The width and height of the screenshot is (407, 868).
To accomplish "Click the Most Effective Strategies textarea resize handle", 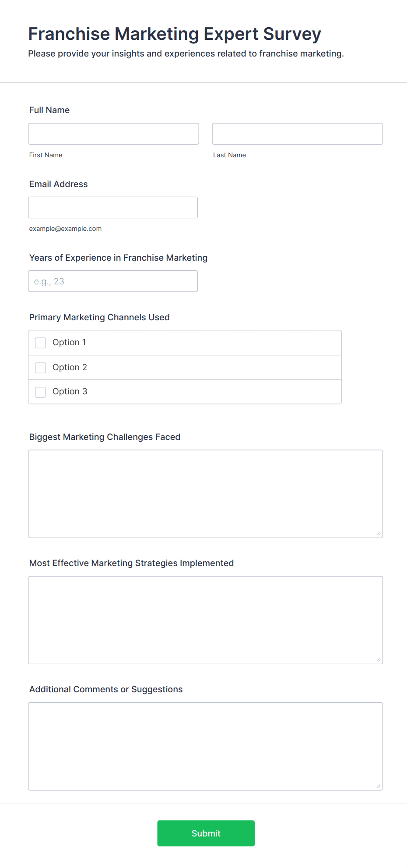I will [x=379, y=659].
